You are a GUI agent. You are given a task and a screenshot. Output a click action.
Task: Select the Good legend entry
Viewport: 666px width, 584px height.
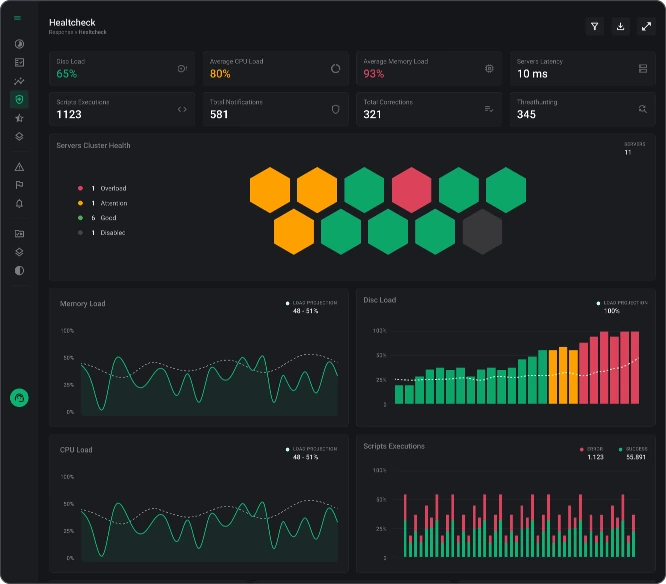coord(97,218)
